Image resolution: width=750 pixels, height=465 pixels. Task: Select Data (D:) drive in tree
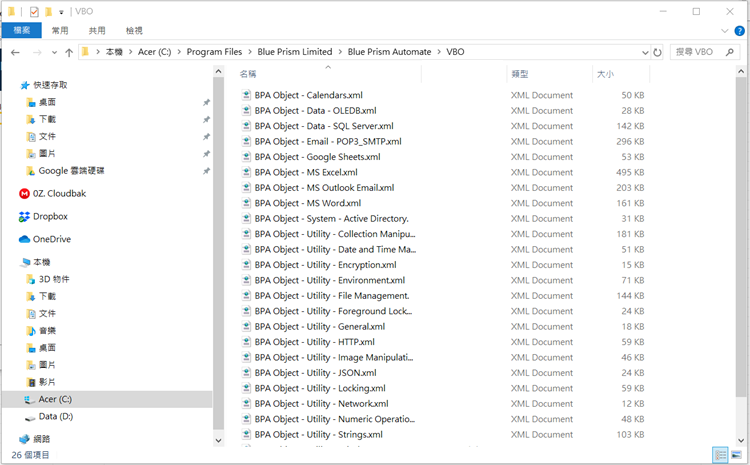55,416
